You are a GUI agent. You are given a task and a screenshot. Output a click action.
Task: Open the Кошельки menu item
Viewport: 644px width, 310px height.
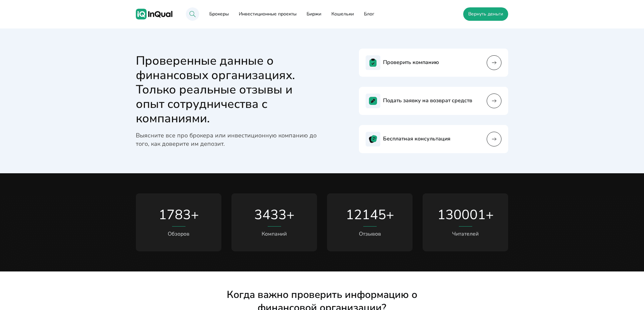pyautogui.click(x=342, y=14)
